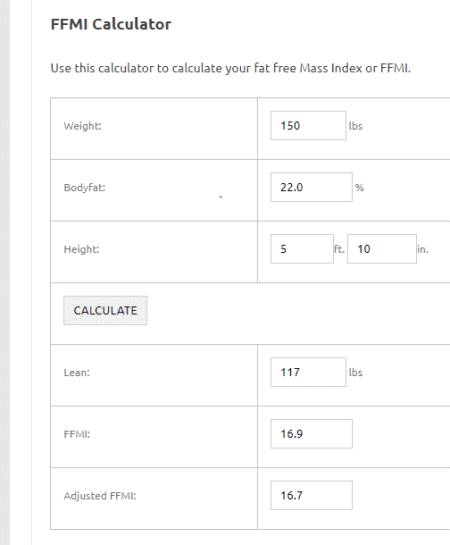Select the Bodyfat percentage field showing 22.0
This screenshot has width=450, height=545.
point(311,187)
